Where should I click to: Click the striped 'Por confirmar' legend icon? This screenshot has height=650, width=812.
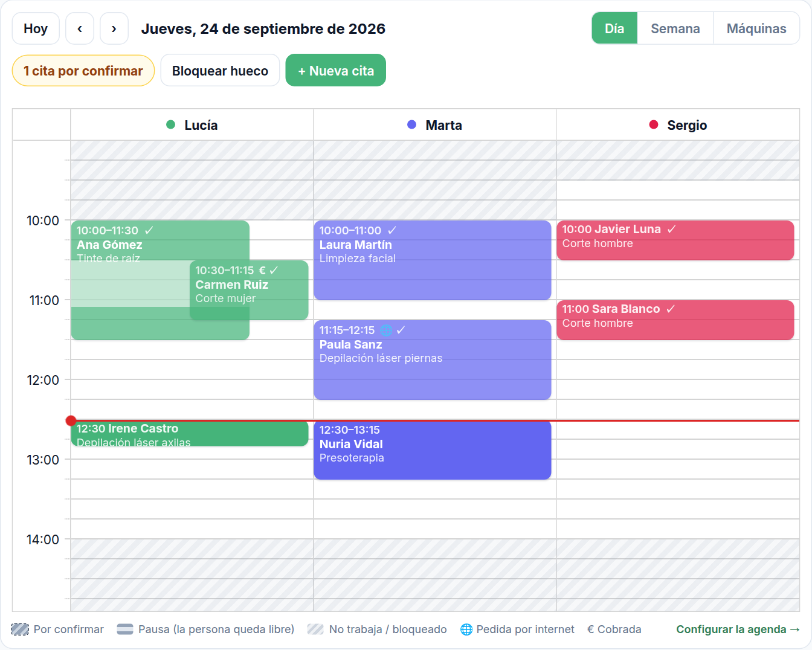click(x=20, y=629)
